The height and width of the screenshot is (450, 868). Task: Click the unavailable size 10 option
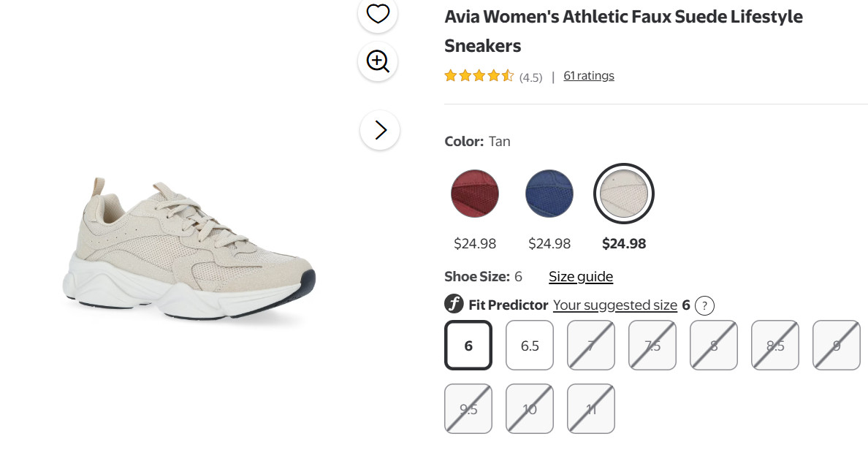point(530,408)
